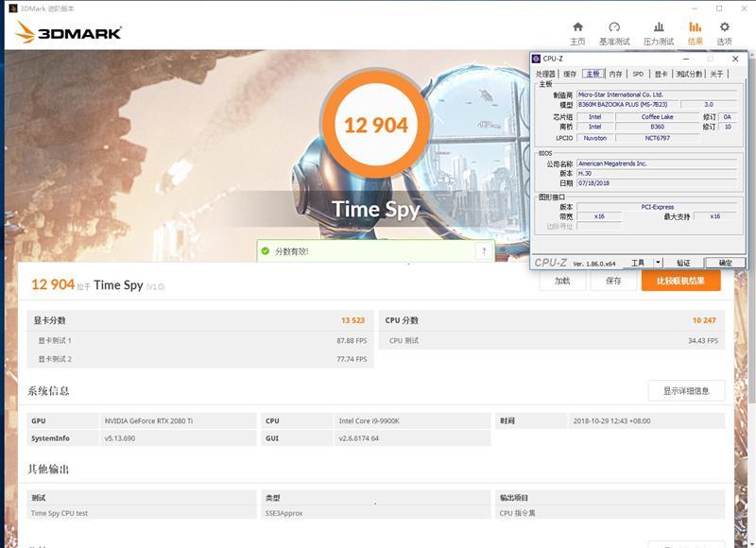Click the 确定 OK button in CPU-Z
This screenshot has width=756, height=548.
click(725, 263)
